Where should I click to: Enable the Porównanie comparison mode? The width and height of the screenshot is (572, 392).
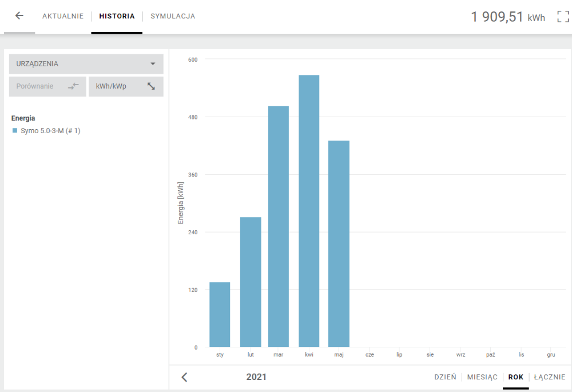click(47, 86)
